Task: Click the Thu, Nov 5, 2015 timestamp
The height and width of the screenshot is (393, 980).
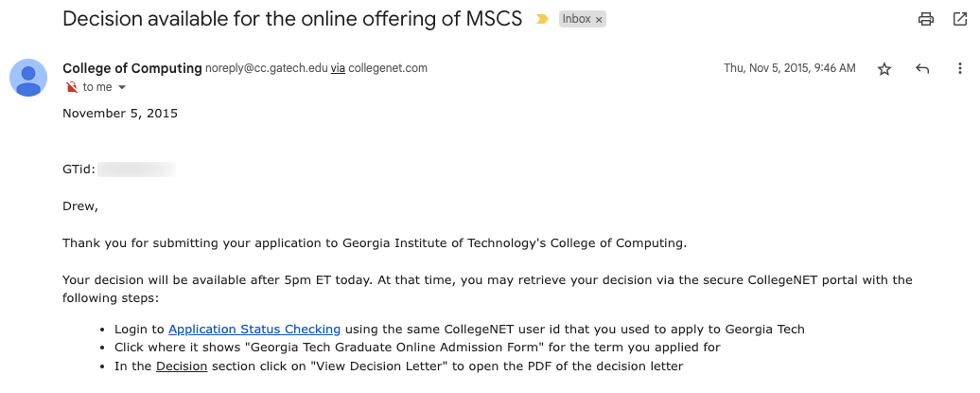Action: 789,68
